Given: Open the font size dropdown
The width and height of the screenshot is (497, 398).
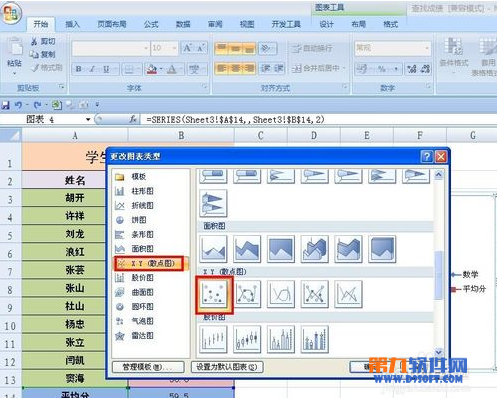Looking at the screenshot, I should [x=174, y=48].
